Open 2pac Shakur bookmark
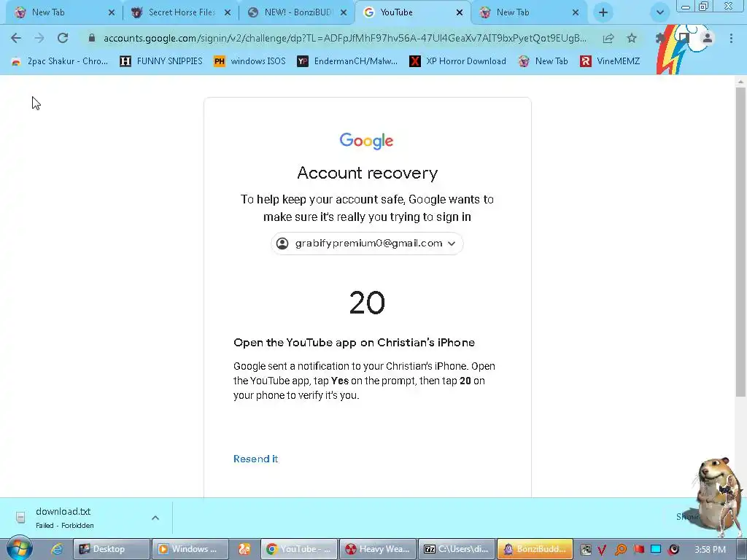Image resolution: width=747 pixels, height=560 pixels. point(60,61)
